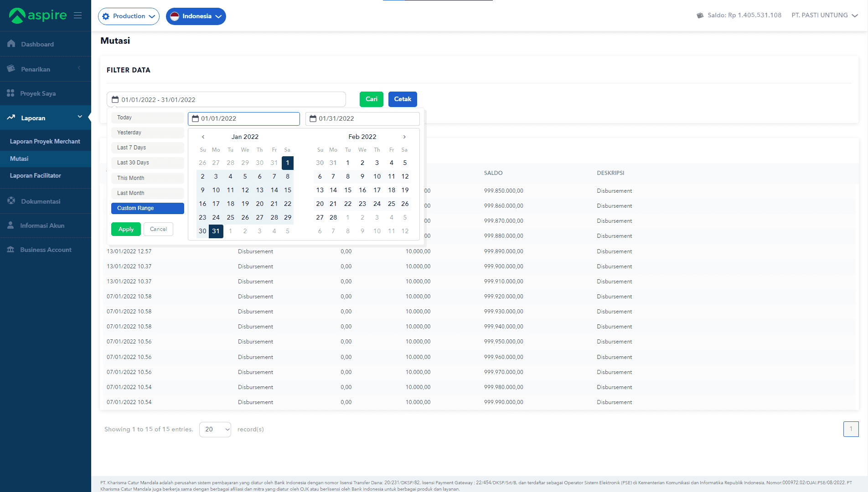Click saldo value 999.990.000,00

pos(504,402)
